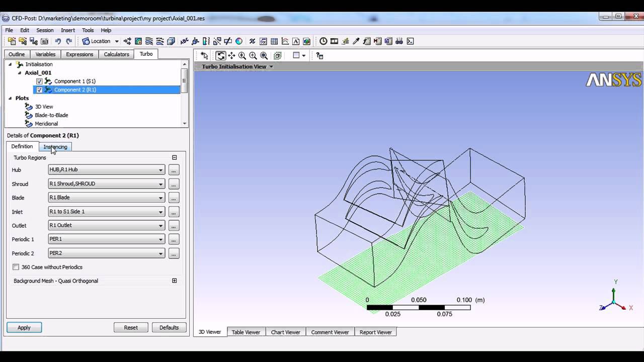The image size is (644, 362).
Task: Click the Reset button
Action: [131, 327]
